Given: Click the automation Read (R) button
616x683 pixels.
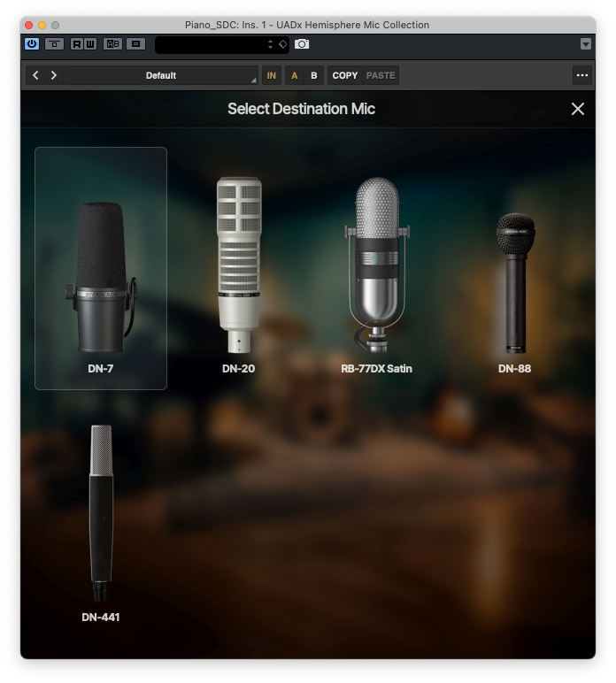Looking at the screenshot, I should pos(77,44).
